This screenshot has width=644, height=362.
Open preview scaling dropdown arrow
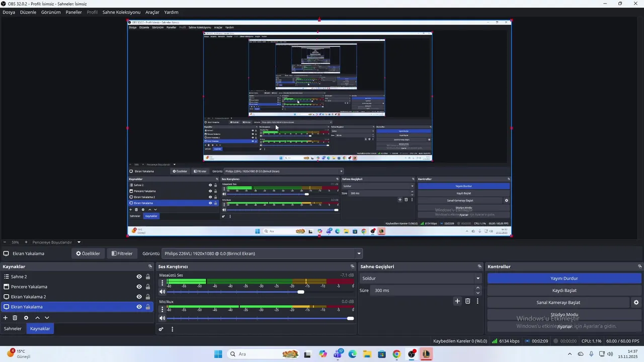[78, 242]
